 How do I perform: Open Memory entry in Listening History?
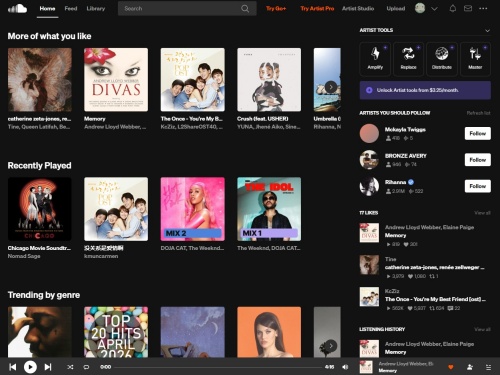(395, 352)
